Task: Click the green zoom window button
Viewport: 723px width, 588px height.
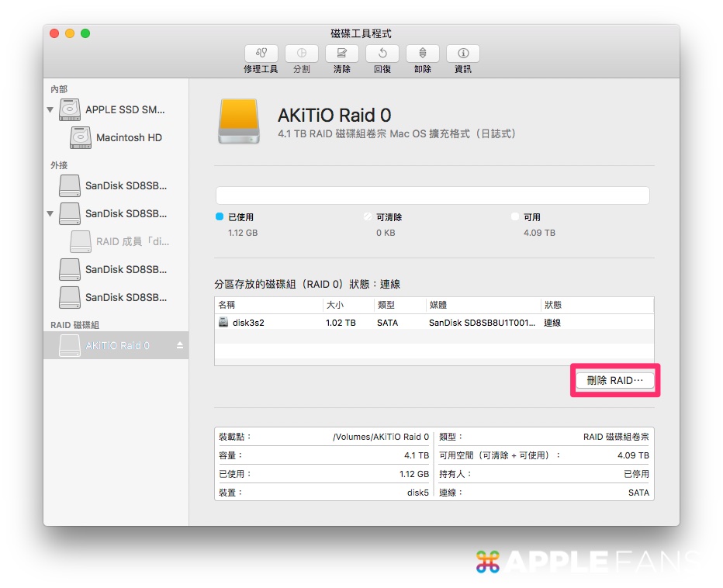Action: [85, 33]
